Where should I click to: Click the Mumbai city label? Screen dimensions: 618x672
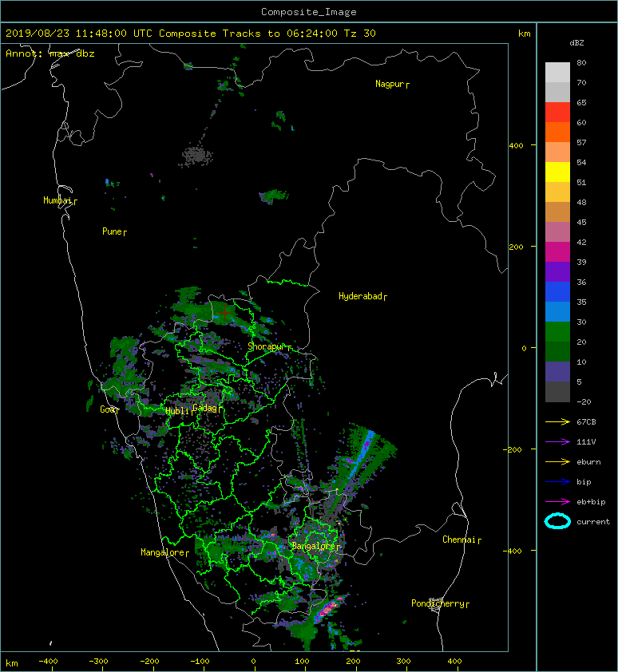(57, 200)
